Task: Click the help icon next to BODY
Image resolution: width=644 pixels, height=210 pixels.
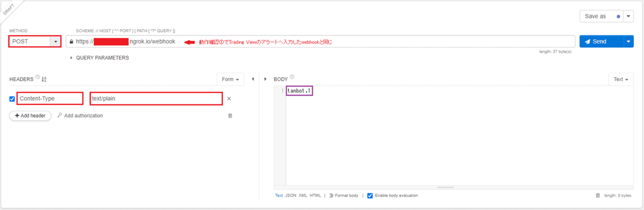Action: click(292, 77)
